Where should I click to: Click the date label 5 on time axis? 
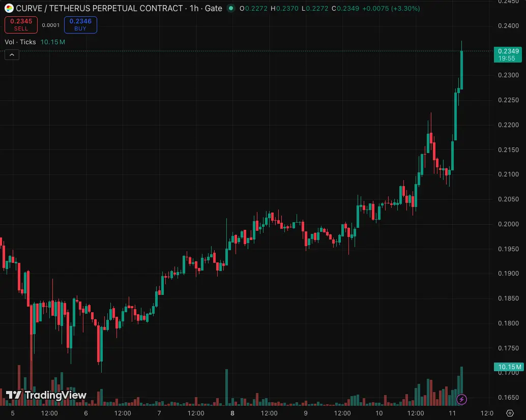pyautogui.click(x=13, y=413)
